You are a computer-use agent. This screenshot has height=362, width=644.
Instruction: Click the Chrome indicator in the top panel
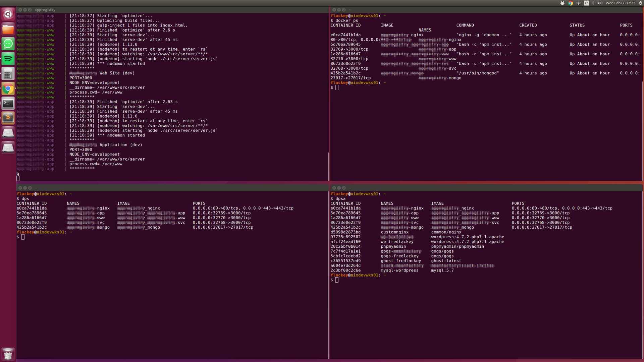point(571,3)
